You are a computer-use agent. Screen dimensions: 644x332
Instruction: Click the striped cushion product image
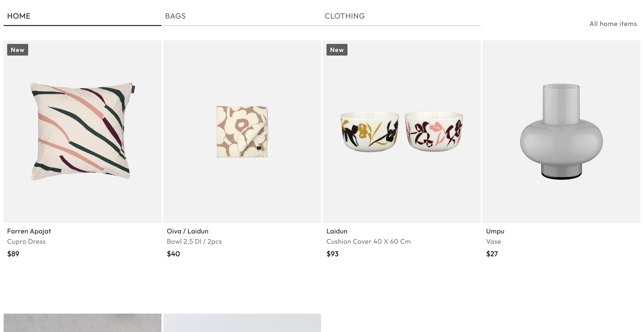tap(82, 132)
